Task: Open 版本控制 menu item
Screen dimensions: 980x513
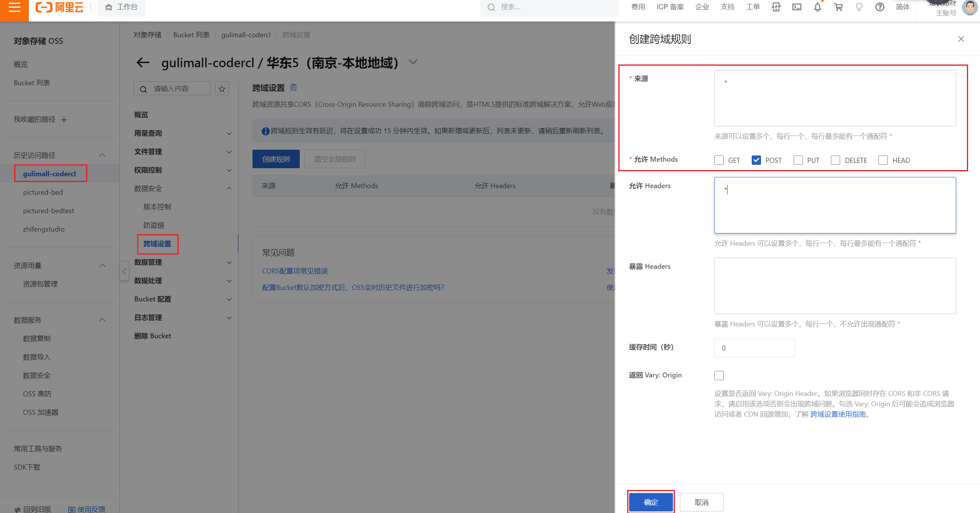Action: coord(157,207)
